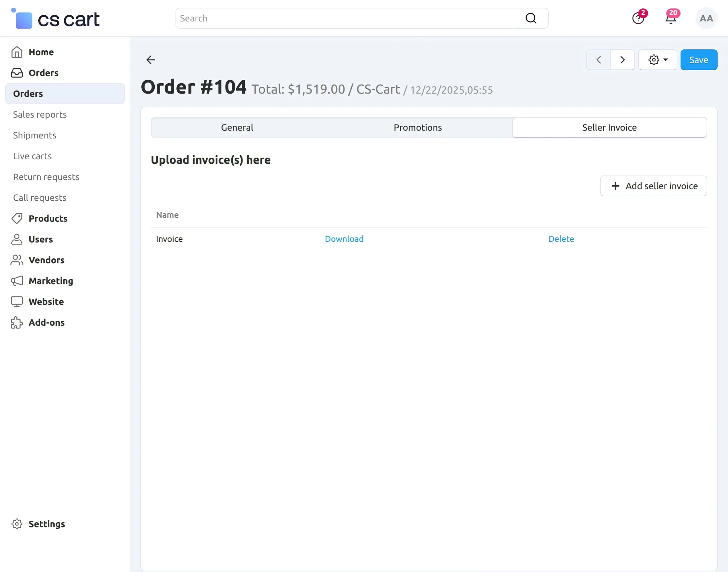Go to the next order with right chevron
The height and width of the screenshot is (572, 728).
click(622, 59)
